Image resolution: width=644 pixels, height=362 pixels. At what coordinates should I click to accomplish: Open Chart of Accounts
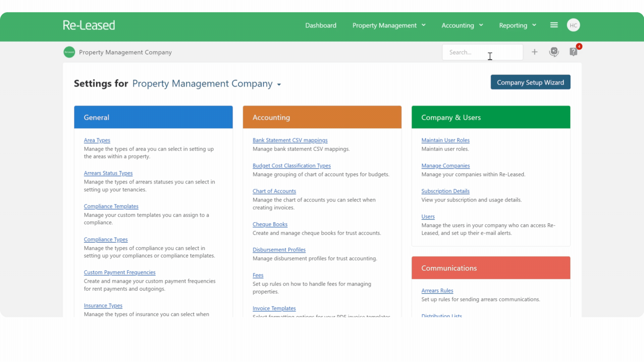click(x=274, y=191)
